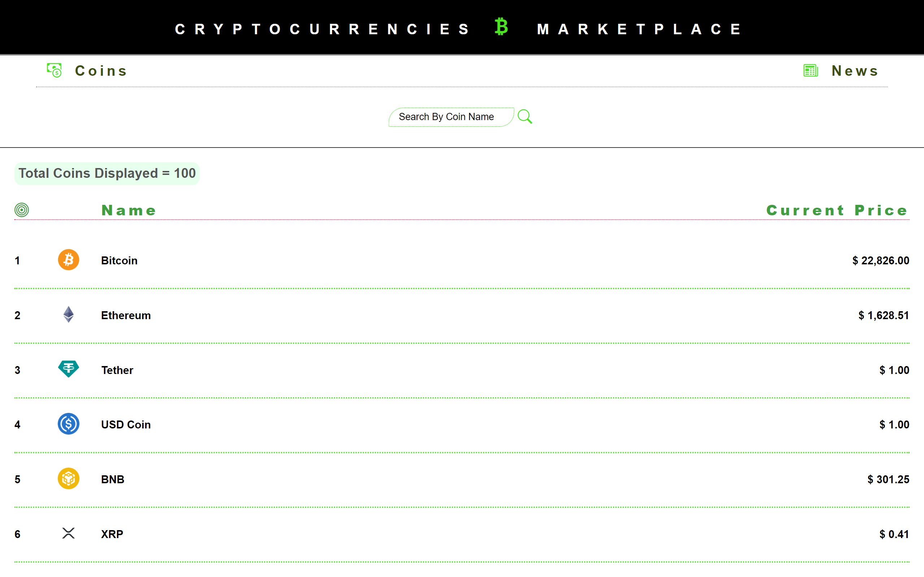
Task: Open the Bitcoin coin name link
Action: pyautogui.click(x=119, y=261)
